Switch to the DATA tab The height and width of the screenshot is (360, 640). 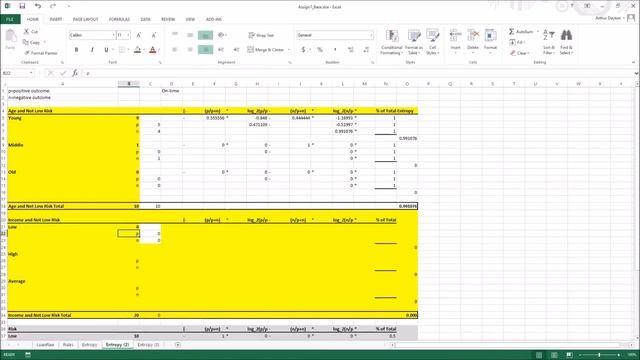tap(145, 19)
